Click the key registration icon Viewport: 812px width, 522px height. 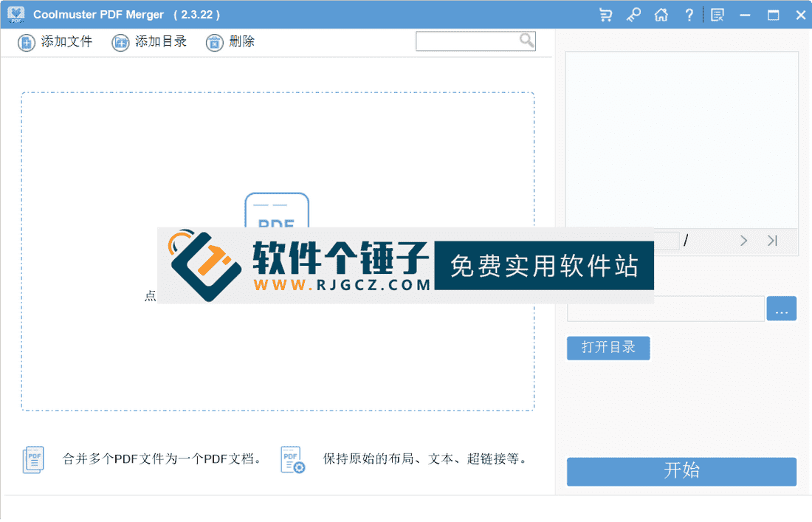(633, 14)
